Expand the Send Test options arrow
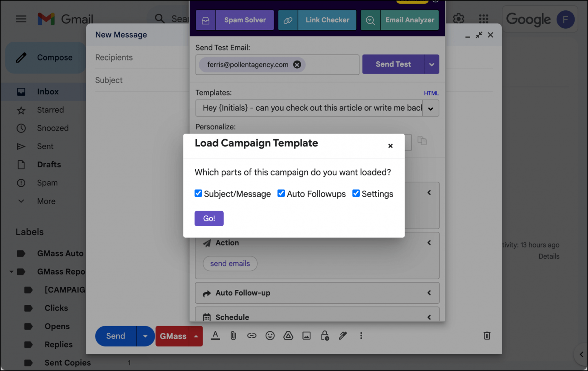The image size is (588, 371). [x=432, y=64]
